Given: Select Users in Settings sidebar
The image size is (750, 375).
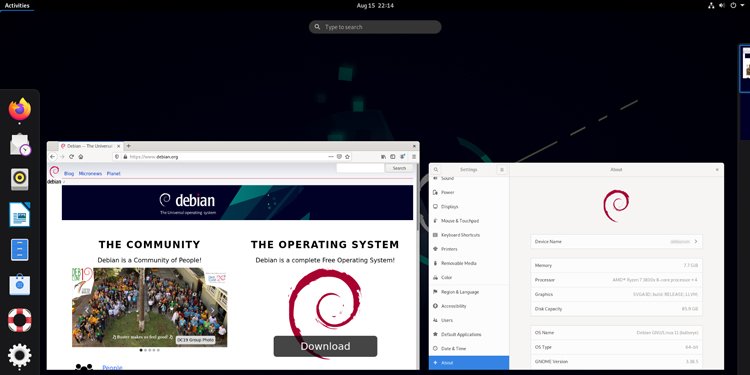Looking at the screenshot, I should (x=469, y=320).
